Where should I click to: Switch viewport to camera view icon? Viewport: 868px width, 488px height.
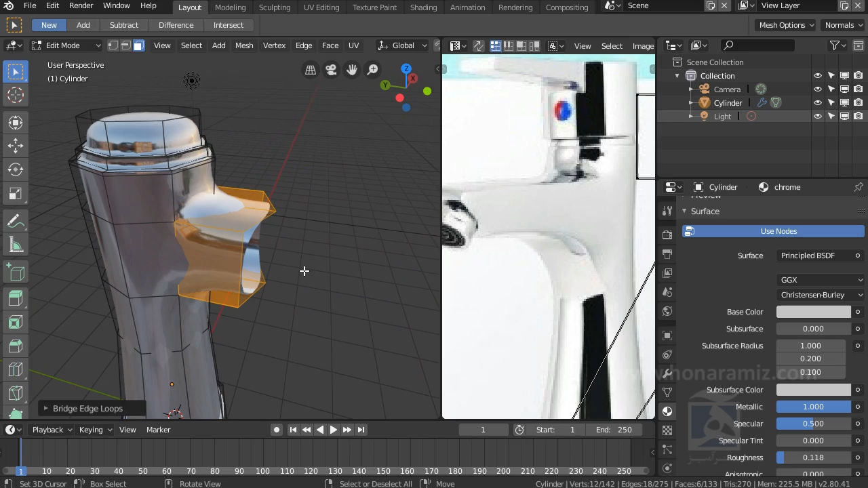[331, 70]
